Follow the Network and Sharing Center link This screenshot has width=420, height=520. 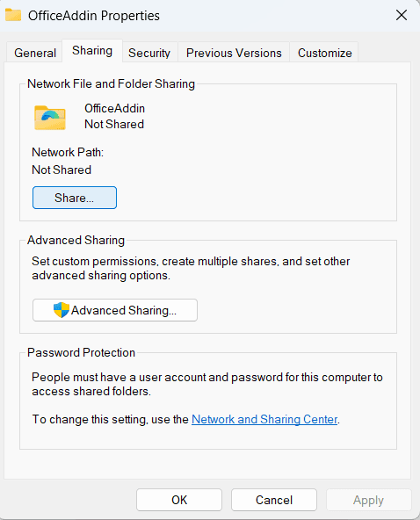(x=264, y=419)
